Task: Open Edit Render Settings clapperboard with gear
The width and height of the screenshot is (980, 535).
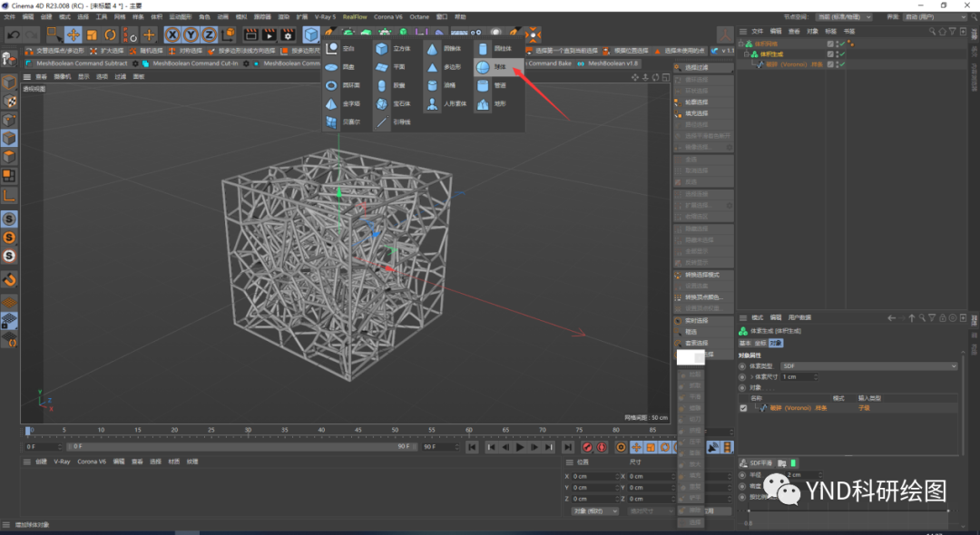Action: pos(289,35)
